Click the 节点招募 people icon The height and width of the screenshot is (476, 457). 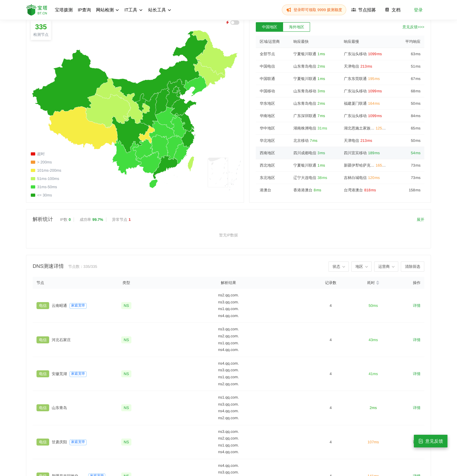pyautogui.click(x=354, y=10)
